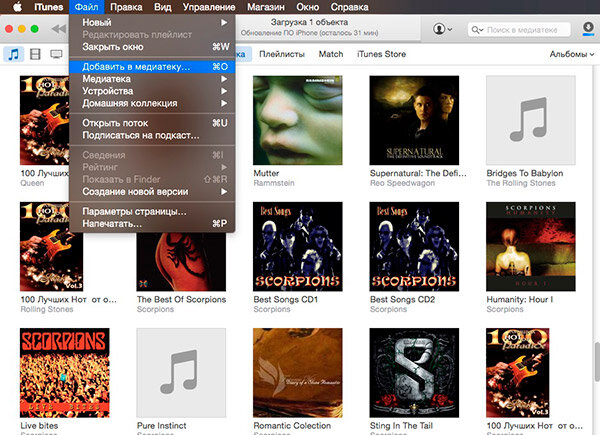Choose Подписаться на подкаст menu item
Viewport: 600px width, 435px height.
[152, 135]
